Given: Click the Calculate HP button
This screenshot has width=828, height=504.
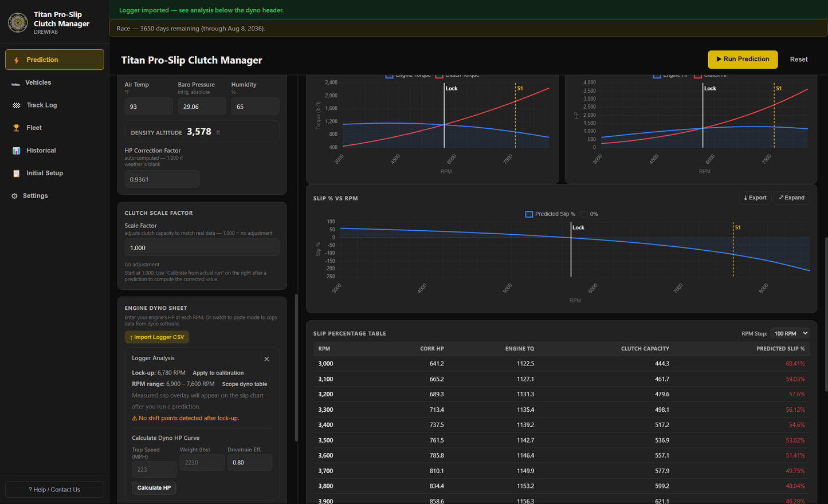Looking at the screenshot, I should coord(154,488).
